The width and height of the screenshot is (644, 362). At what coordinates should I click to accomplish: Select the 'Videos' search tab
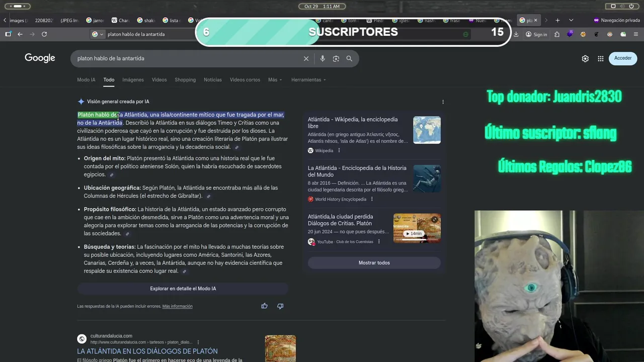(x=159, y=80)
